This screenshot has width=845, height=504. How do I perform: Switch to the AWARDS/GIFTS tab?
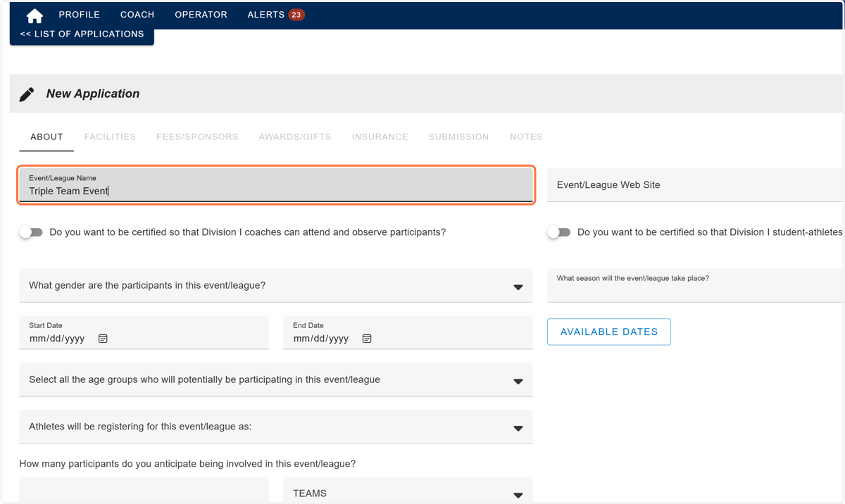pyautogui.click(x=295, y=137)
